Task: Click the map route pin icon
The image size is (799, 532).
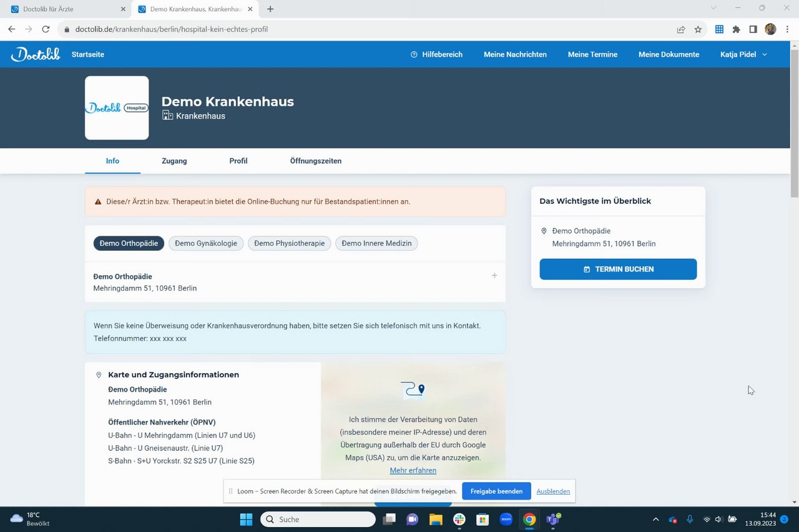Action: 413,390
